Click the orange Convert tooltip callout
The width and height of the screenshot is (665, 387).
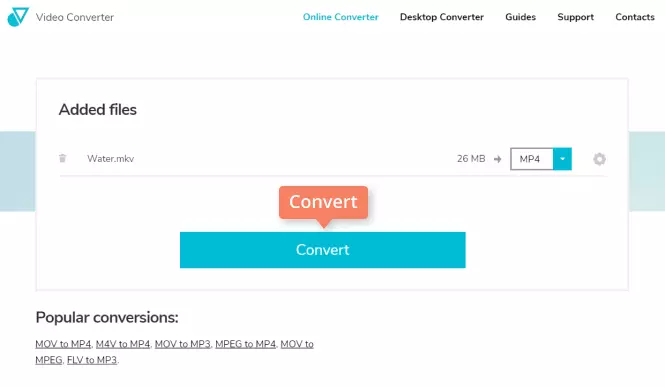[324, 203]
